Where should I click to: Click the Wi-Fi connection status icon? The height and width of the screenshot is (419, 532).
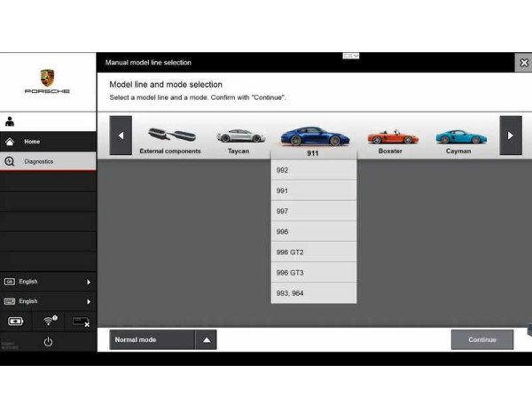(49, 321)
